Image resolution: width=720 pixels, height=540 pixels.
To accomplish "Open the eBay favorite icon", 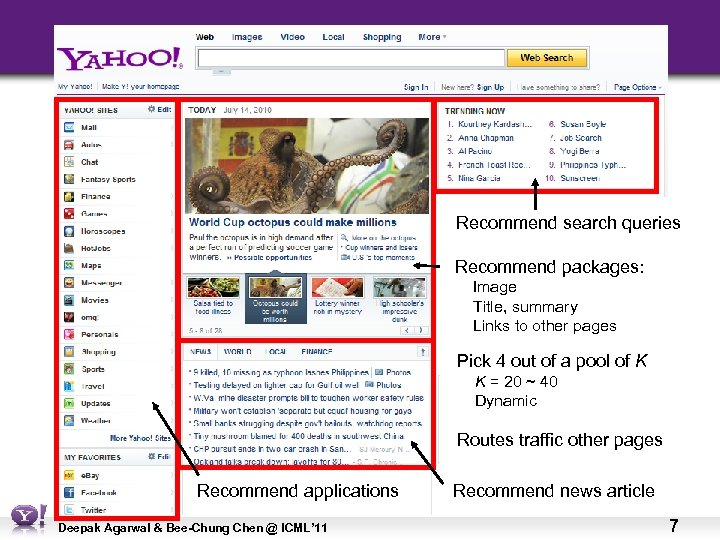I will [x=69, y=475].
